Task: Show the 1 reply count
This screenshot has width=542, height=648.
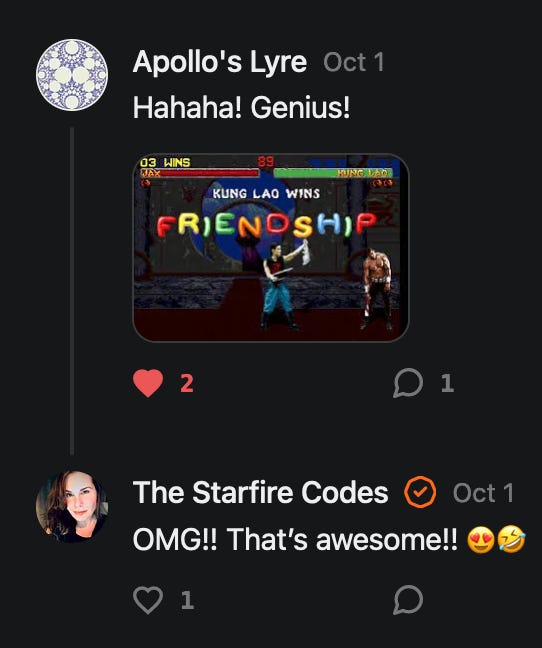Action: click(x=447, y=383)
